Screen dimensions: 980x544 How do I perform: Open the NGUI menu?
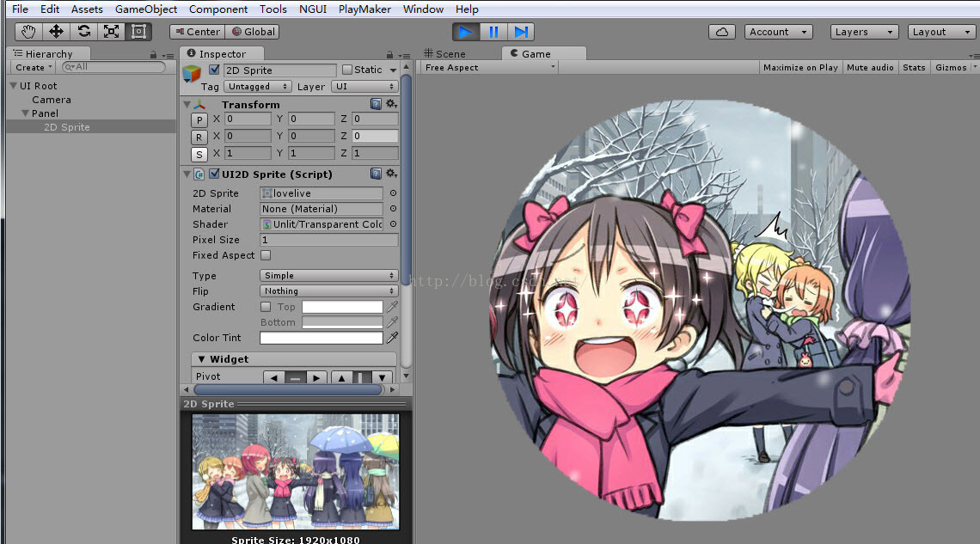(x=313, y=9)
